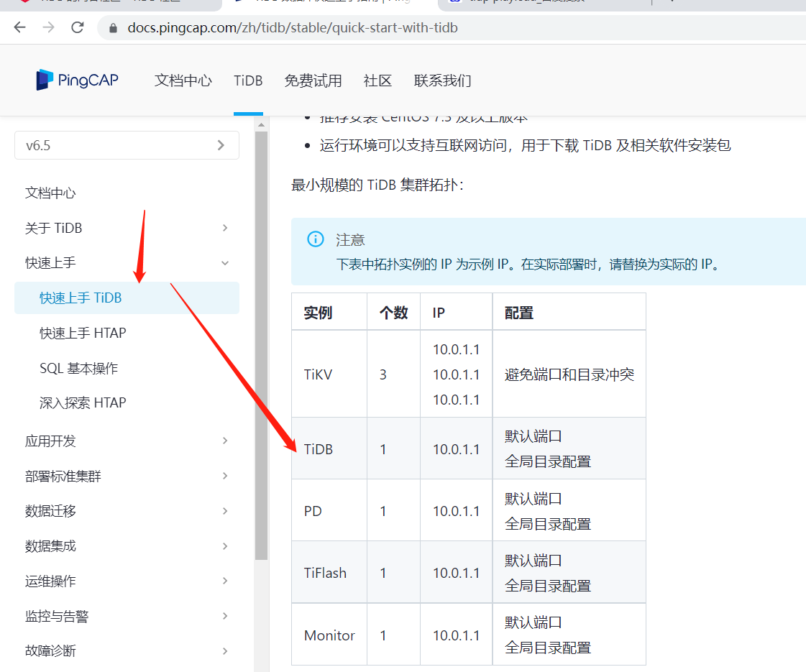Click 避免端口和目录冲突 config cell
Viewport: 806px width, 672px height.
click(x=569, y=374)
